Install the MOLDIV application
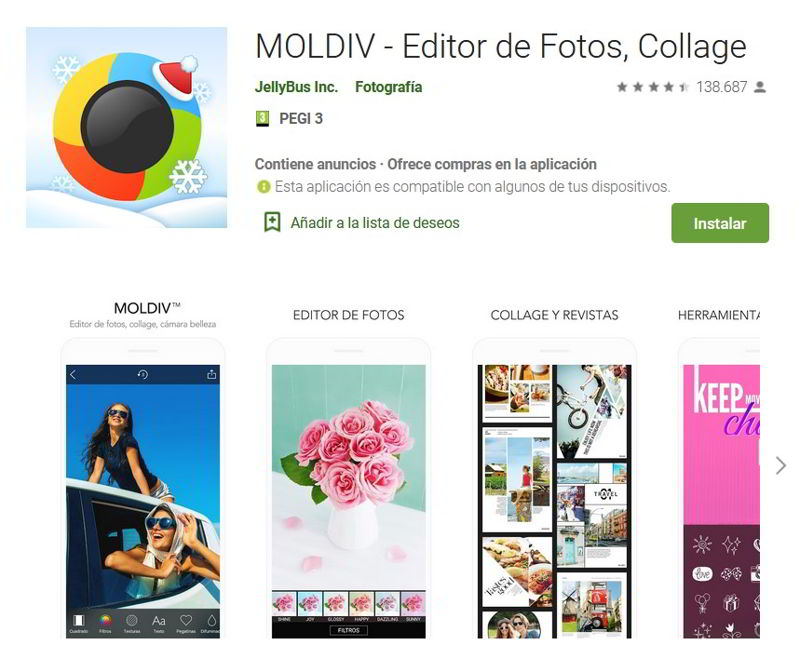 click(x=720, y=223)
